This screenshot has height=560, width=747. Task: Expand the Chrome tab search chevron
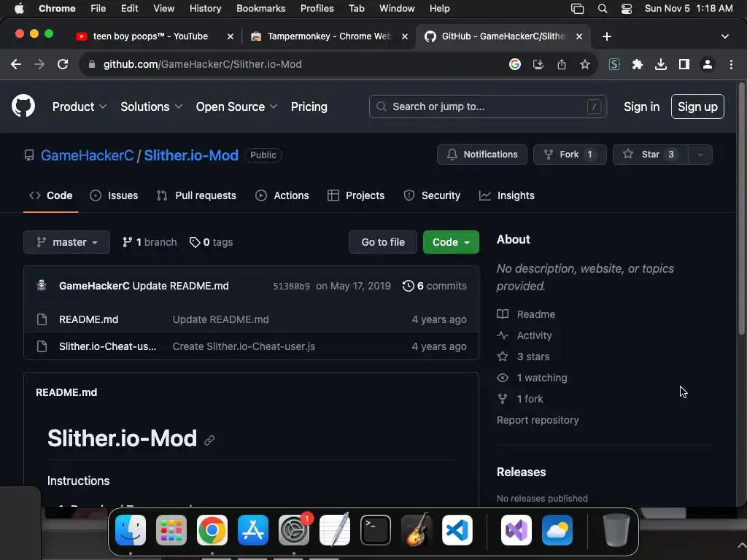click(x=724, y=36)
